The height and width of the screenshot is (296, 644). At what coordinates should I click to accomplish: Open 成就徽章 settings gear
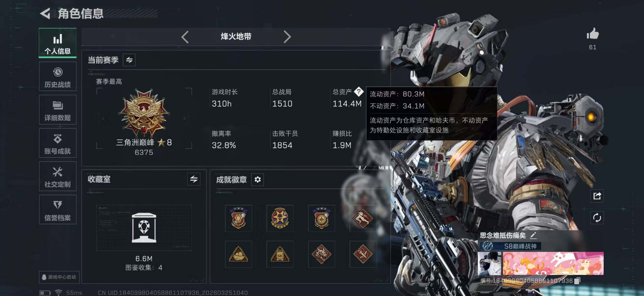tap(257, 179)
